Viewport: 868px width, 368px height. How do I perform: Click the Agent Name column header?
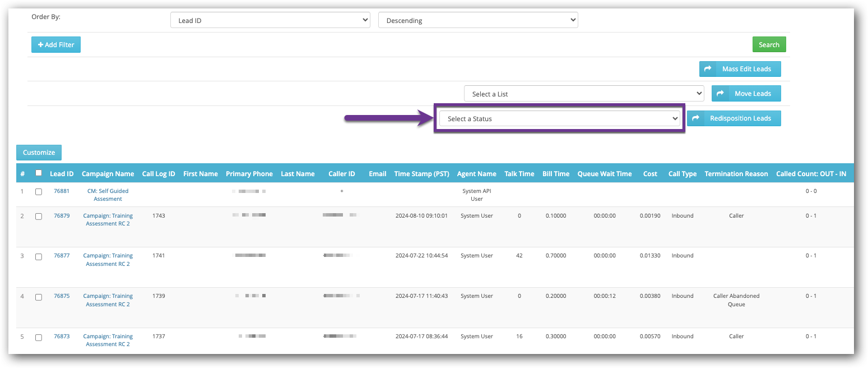pyautogui.click(x=476, y=173)
